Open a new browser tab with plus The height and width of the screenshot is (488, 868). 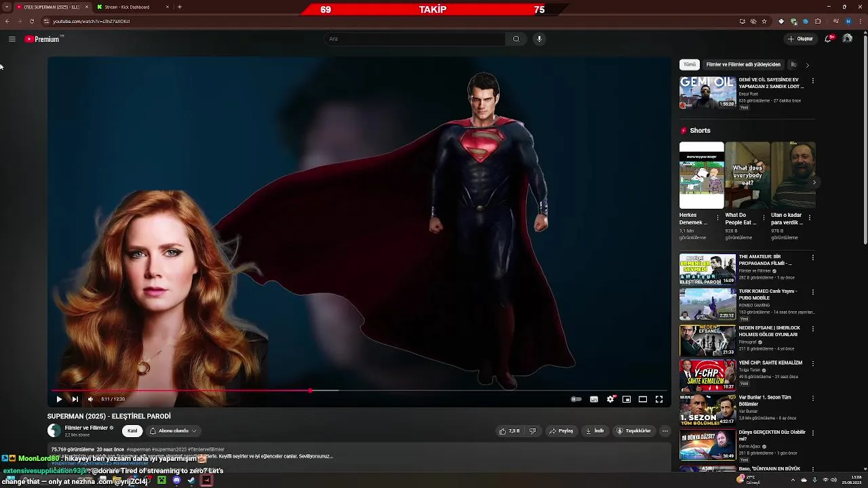[180, 7]
